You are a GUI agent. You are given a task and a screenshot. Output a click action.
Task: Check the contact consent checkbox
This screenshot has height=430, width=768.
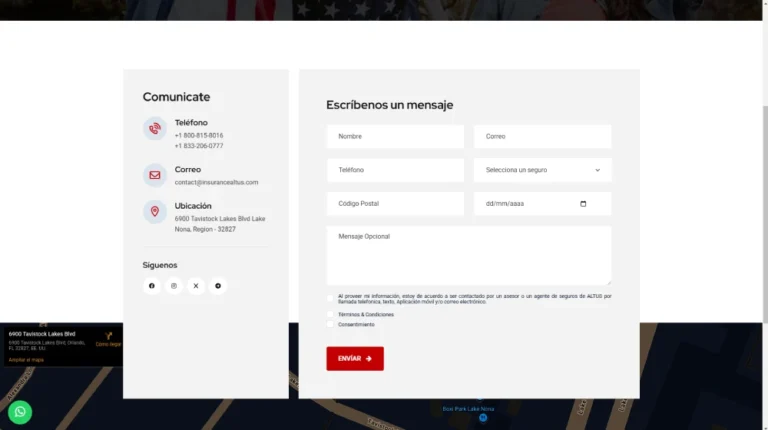[x=330, y=298]
